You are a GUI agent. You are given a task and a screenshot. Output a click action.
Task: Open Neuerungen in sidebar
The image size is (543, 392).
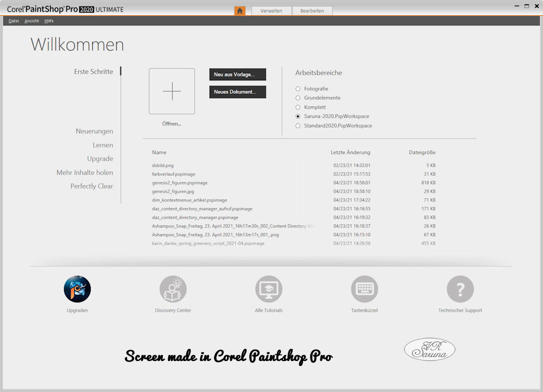click(x=94, y=131)
